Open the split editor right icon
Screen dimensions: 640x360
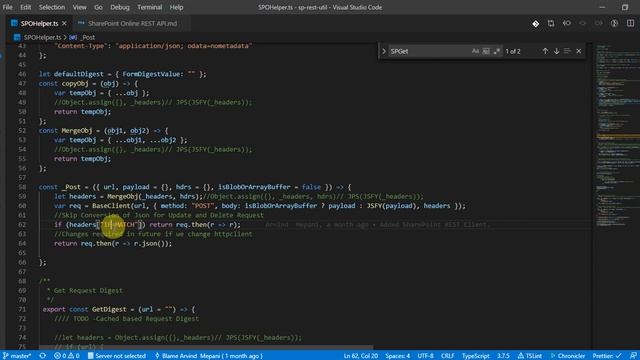(x=631, y=24)
